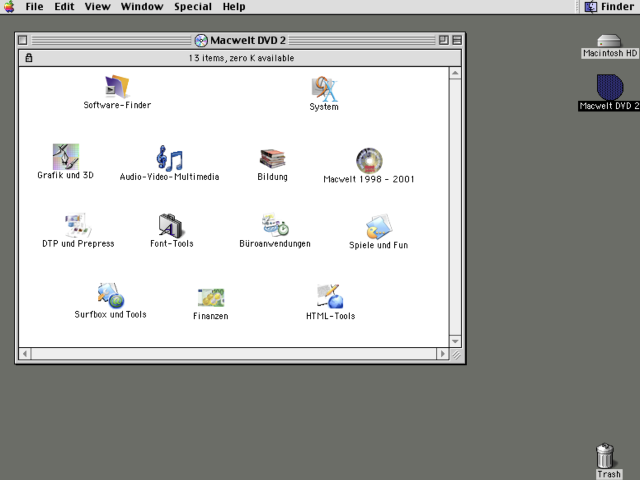Screen dimensions: 640x480
Task: Click the "Audio-Video-Multimedia" label
Action: pyautogui.click(x=169, y=177)
